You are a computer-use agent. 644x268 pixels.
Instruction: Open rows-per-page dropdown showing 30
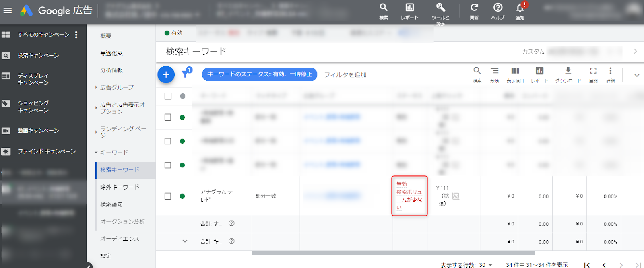pos(485,265)
